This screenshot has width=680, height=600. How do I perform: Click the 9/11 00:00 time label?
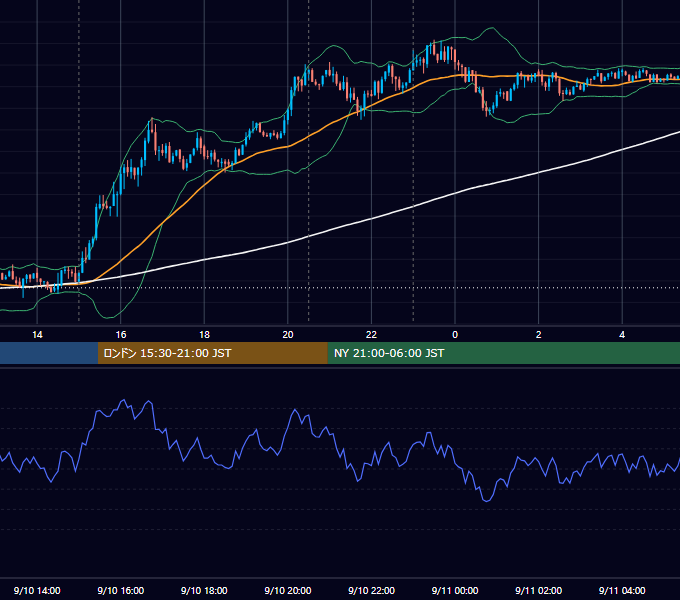455,590
